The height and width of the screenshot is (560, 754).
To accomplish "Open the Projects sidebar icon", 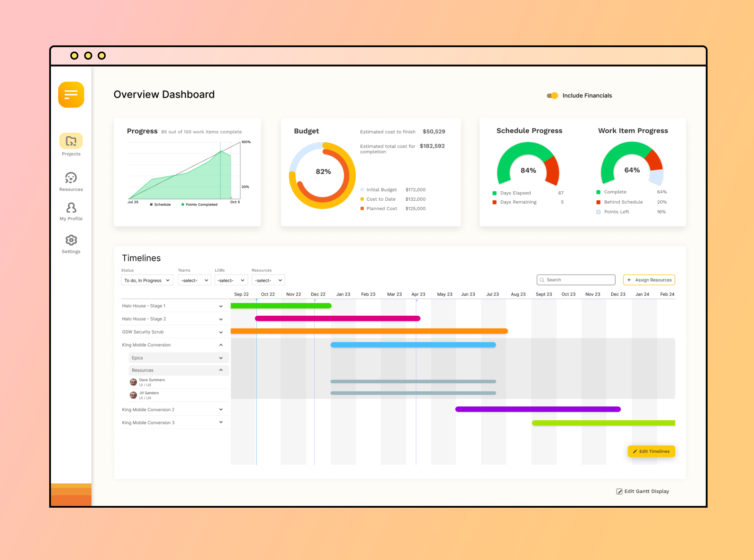I will [x=71, y=141].
